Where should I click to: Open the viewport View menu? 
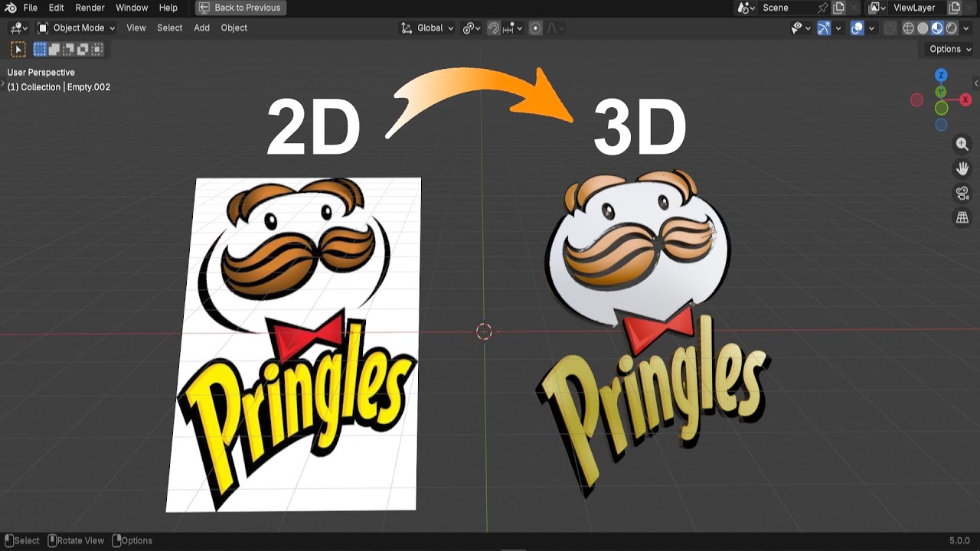pyautogui.click(x=136, y=28)
